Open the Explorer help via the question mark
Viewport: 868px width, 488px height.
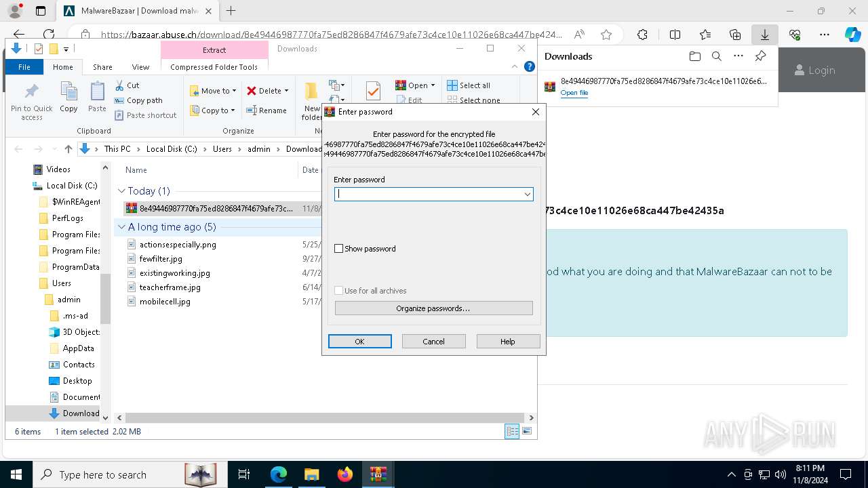pyautogui.click(x=528, y=66)
